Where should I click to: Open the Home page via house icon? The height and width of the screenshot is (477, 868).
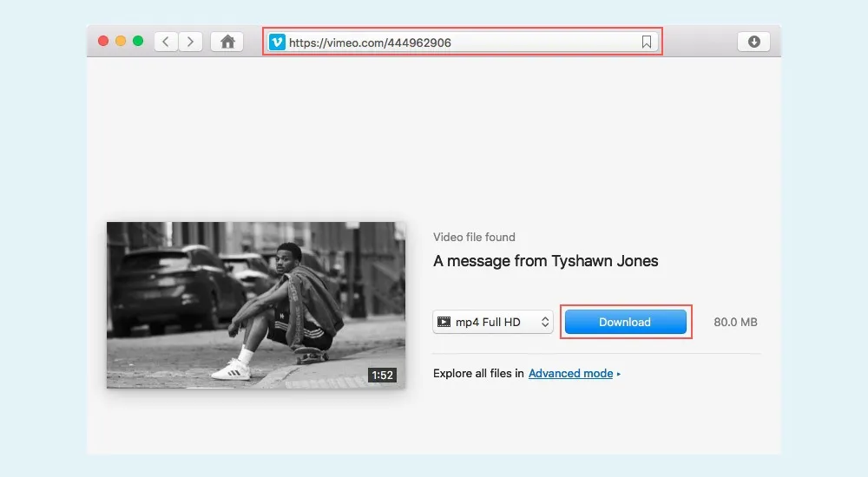(x=227, y=42)
